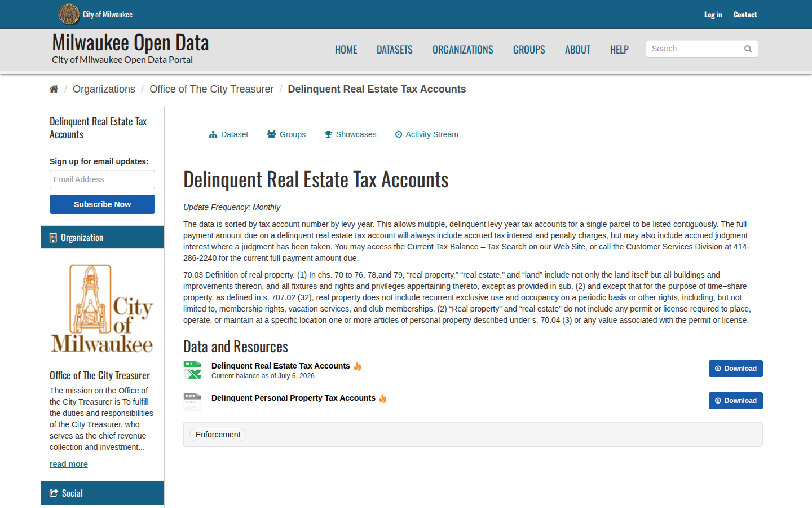
Task: Go to HOME in main navigation
Action: coord(346,50)
